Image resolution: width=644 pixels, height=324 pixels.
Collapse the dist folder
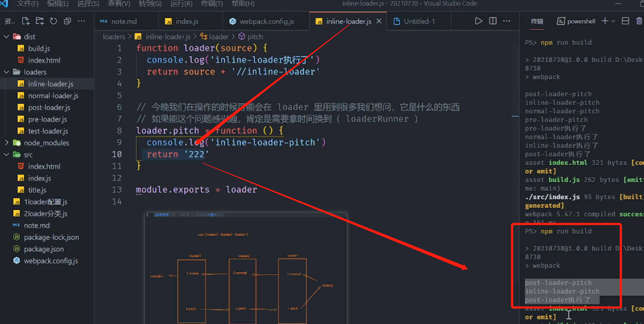tap(7, 37)
